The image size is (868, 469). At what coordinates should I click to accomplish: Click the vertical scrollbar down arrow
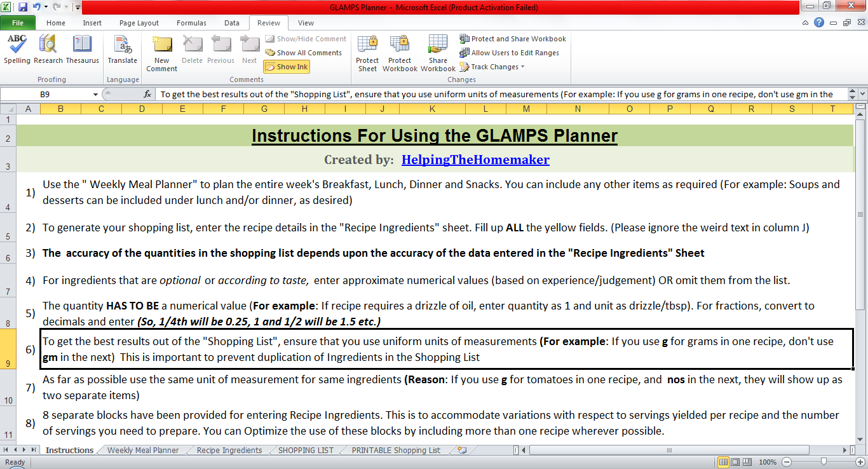point(860,438)
